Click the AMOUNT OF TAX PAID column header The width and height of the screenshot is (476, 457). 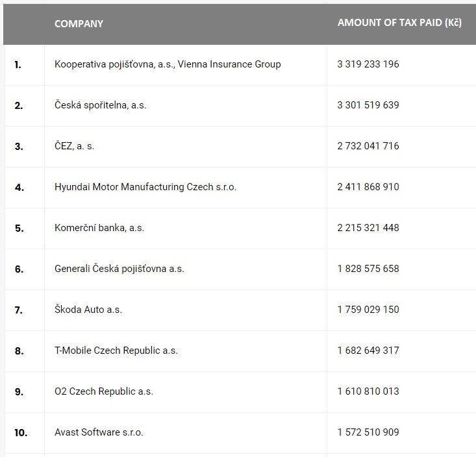pyautogui.click(x=399, y=23)
